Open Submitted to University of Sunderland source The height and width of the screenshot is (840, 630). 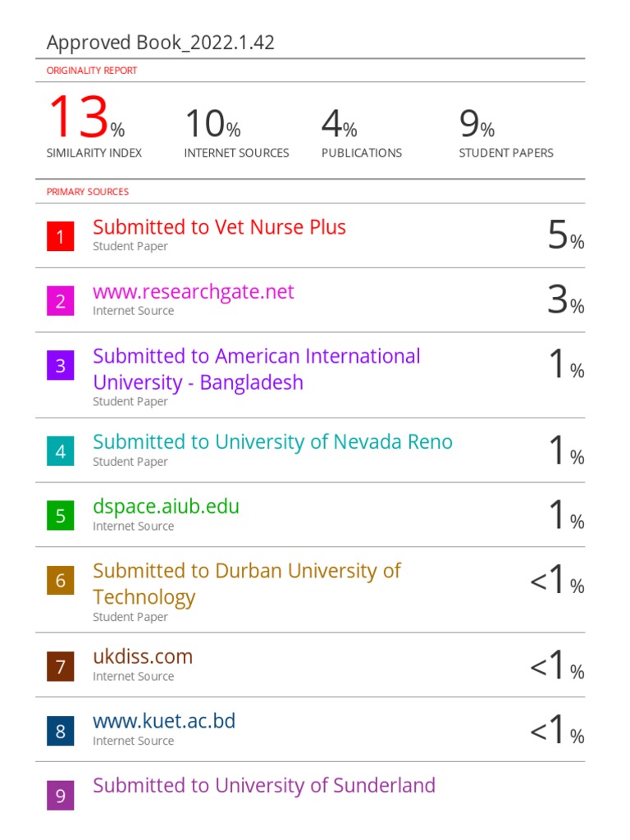coord(263,785)
